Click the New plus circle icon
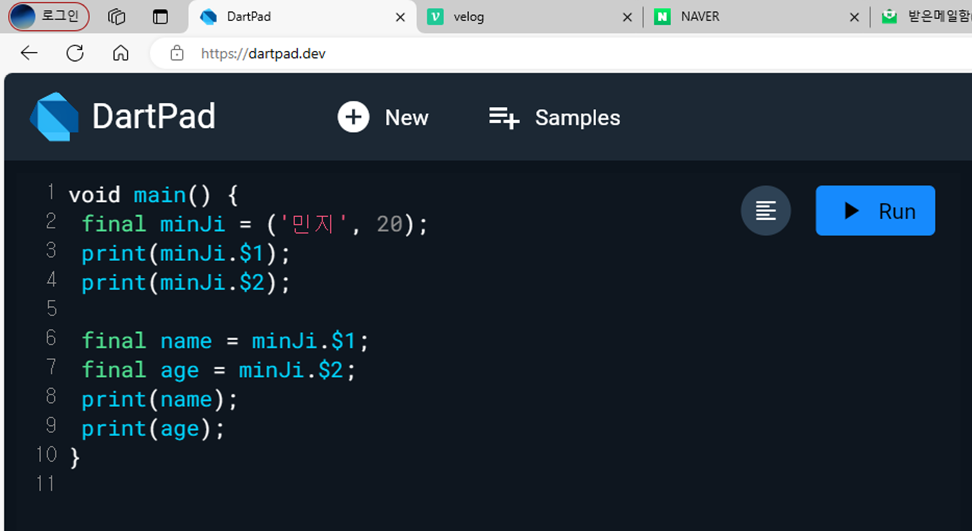 pyautogui.click(x=353, y=117)
